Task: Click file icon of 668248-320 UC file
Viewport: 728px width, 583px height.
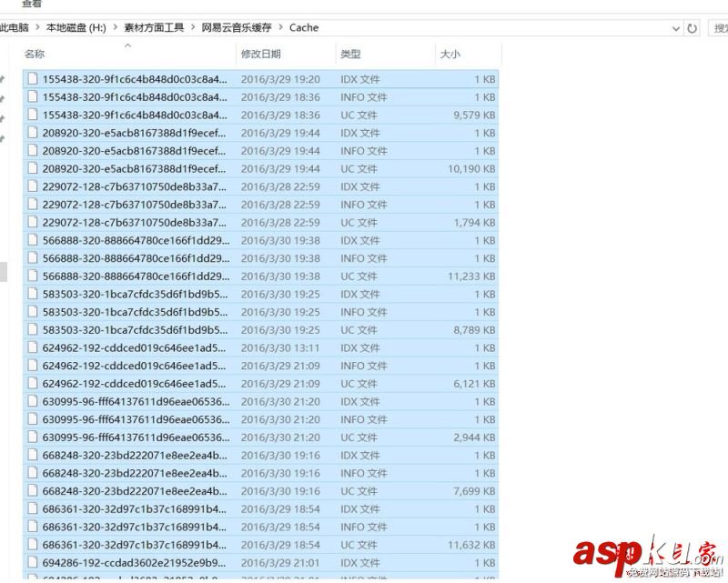Action: click(x=33, y=490)
